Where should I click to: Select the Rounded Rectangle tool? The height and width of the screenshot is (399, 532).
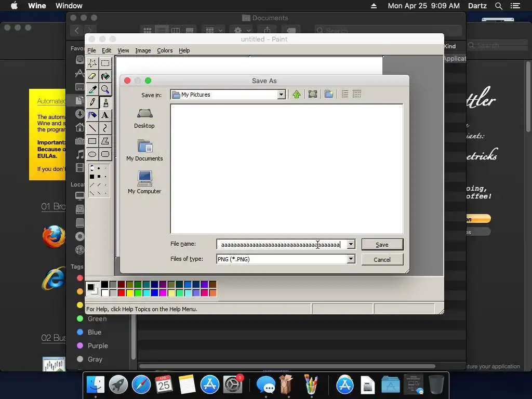105,154
